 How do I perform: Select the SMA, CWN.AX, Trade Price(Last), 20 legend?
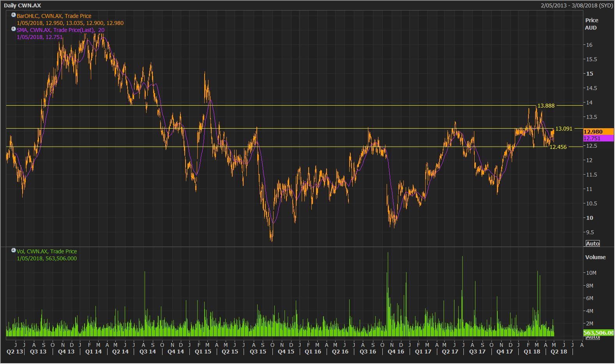60,30
